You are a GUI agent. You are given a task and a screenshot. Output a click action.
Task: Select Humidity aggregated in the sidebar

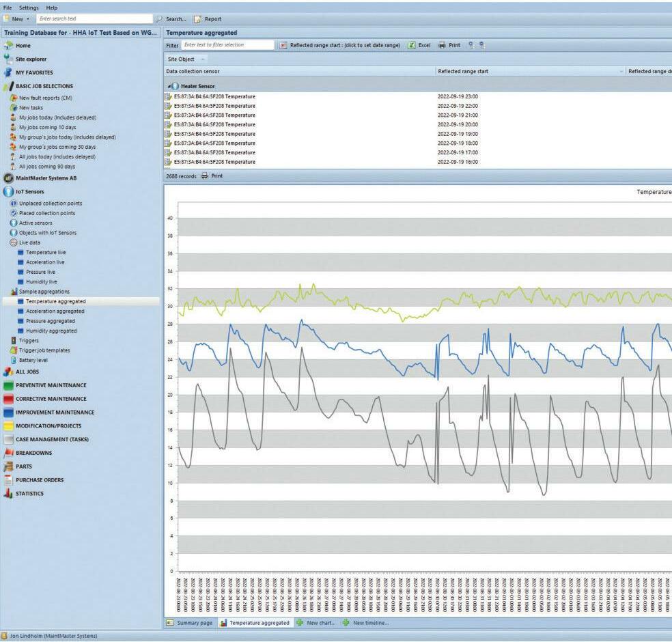tap(51, 331)
